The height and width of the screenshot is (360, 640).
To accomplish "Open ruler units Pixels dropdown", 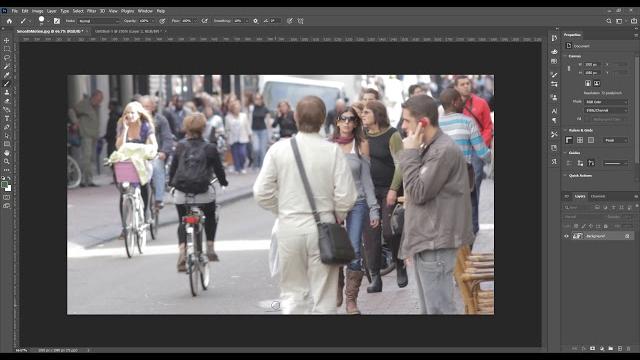I will (x=616, y=140).
